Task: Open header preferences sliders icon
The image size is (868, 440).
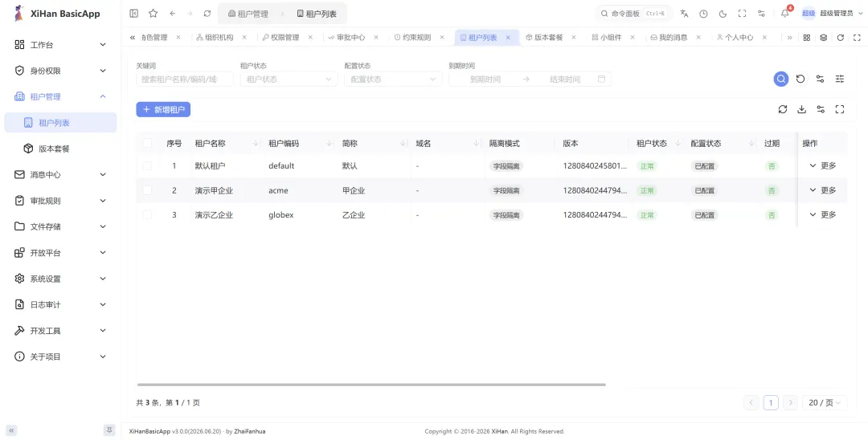Action: click(x=762, y=14)
